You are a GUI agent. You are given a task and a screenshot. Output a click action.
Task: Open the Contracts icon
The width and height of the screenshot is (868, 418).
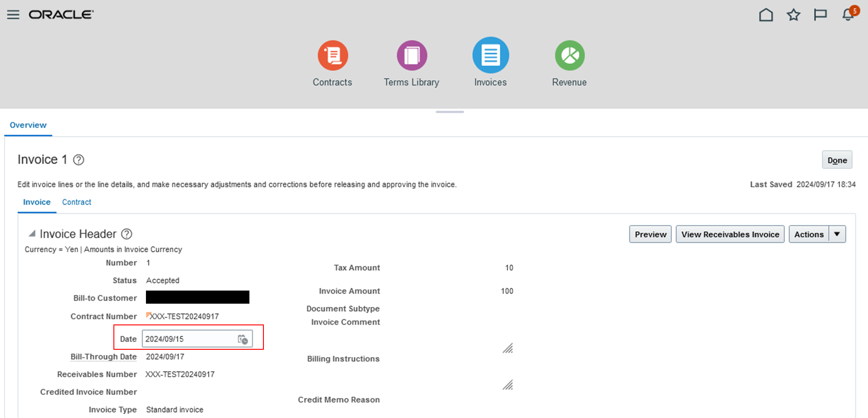click(x=333, y=56)
